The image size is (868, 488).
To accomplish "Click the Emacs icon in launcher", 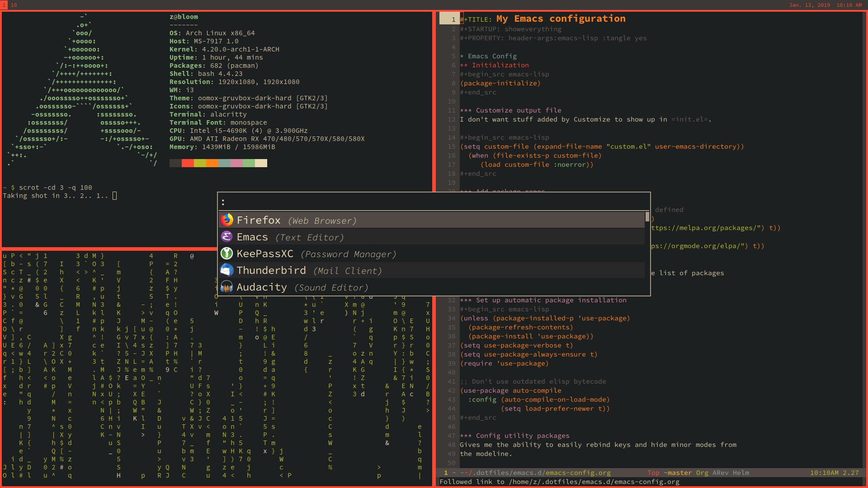I will click(226, 237).
